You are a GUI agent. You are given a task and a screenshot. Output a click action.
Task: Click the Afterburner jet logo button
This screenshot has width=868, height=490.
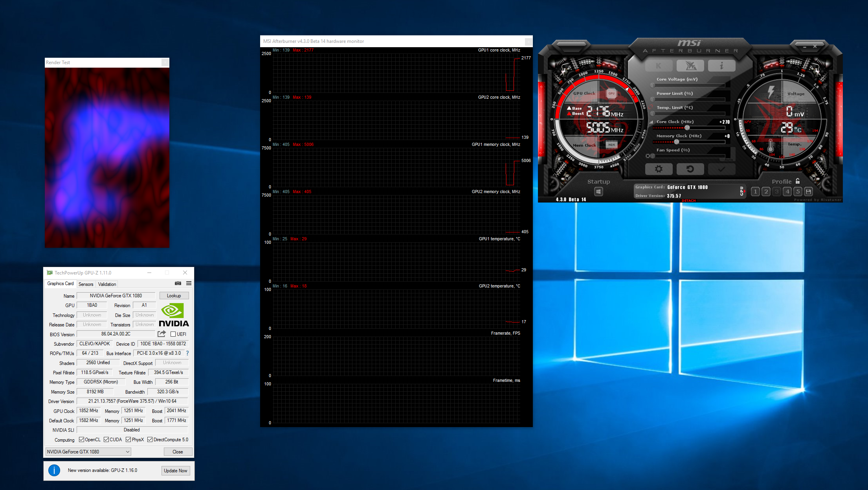point(690,66)
